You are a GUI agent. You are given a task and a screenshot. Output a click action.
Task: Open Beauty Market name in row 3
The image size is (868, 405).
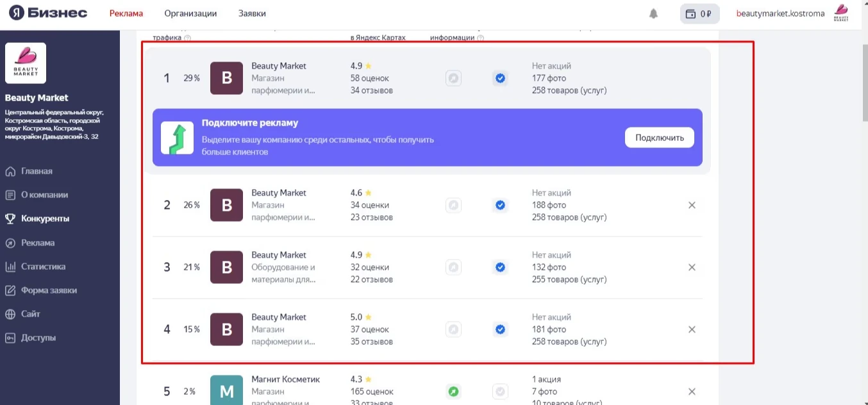coord(279,255)
